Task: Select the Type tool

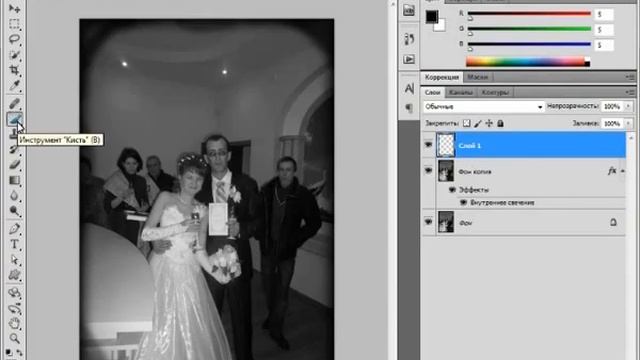Action: pyautogui.click(x=14, y=244)
